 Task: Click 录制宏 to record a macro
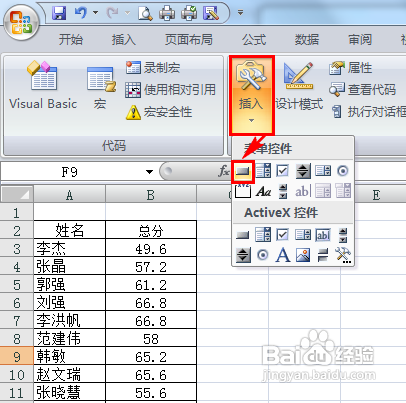153,68
